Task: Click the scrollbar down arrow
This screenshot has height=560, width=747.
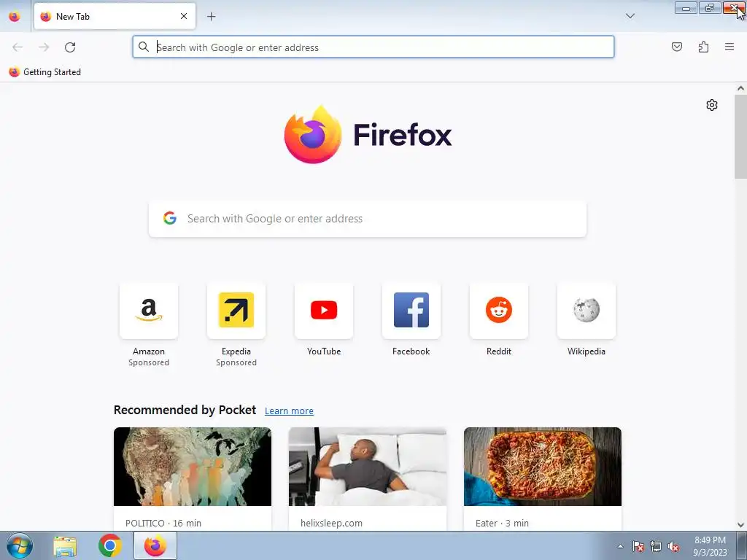Action: 740,525
